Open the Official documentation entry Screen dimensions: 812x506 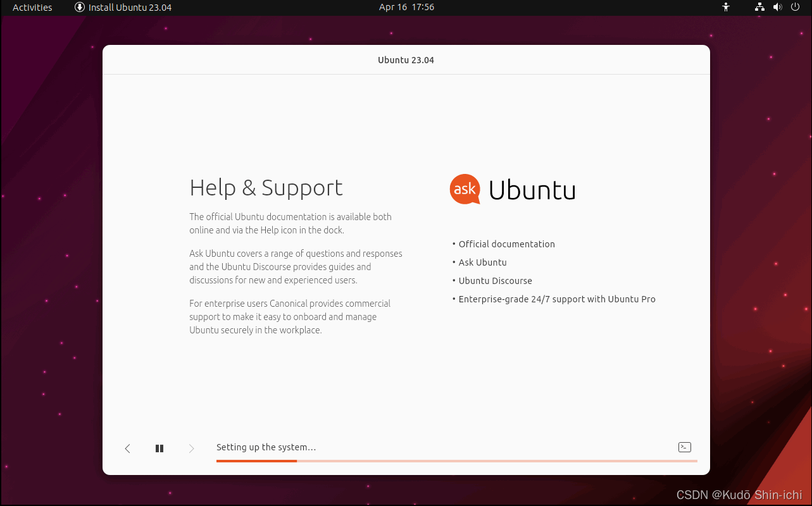click(506, 244)
